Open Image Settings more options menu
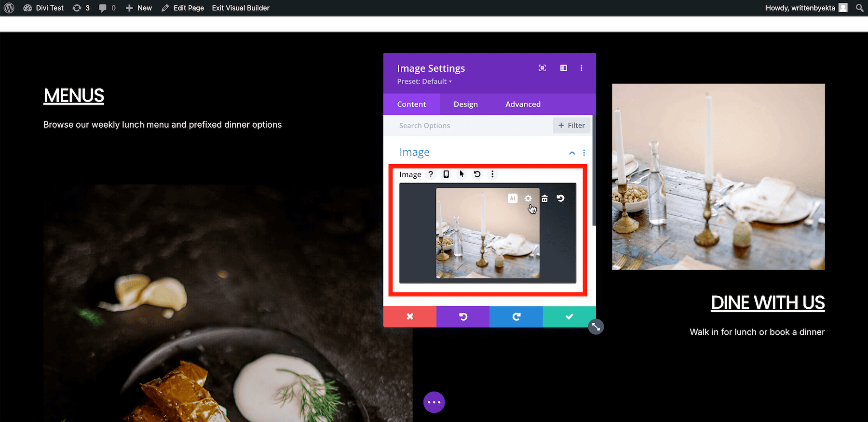 (582, 68)
